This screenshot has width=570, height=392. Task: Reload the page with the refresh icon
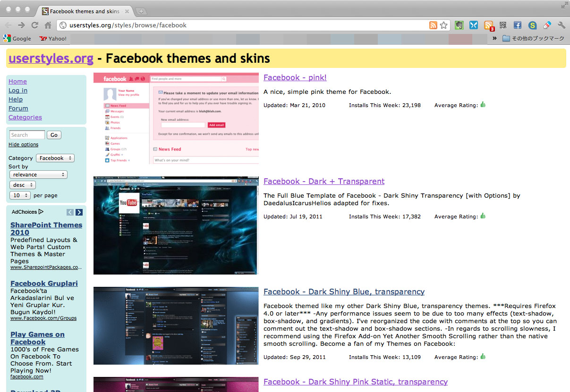(34, 25)
